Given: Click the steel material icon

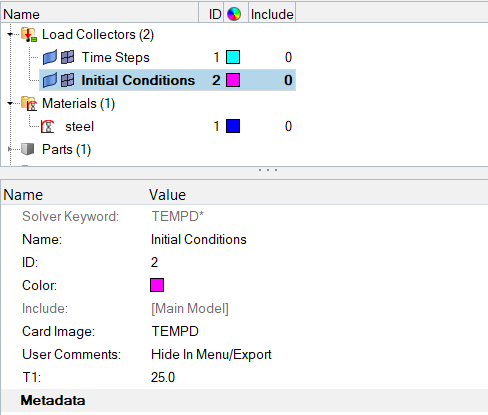Looking at the screenshot, I should pos(48,126).
